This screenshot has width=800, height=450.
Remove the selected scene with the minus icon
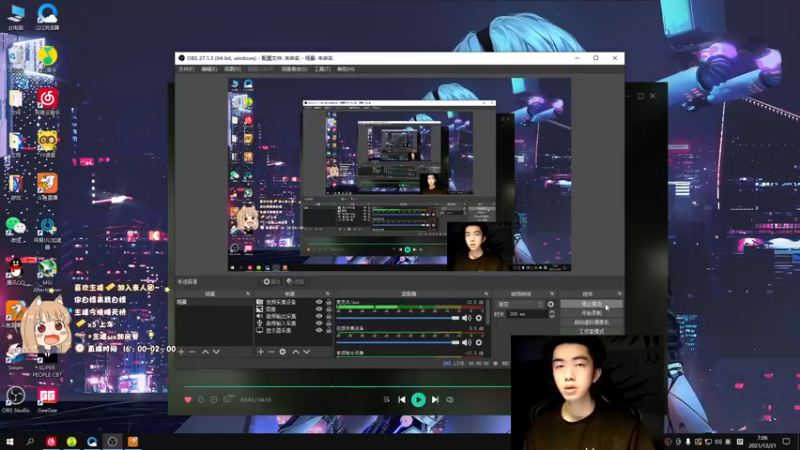pos(192,352)
